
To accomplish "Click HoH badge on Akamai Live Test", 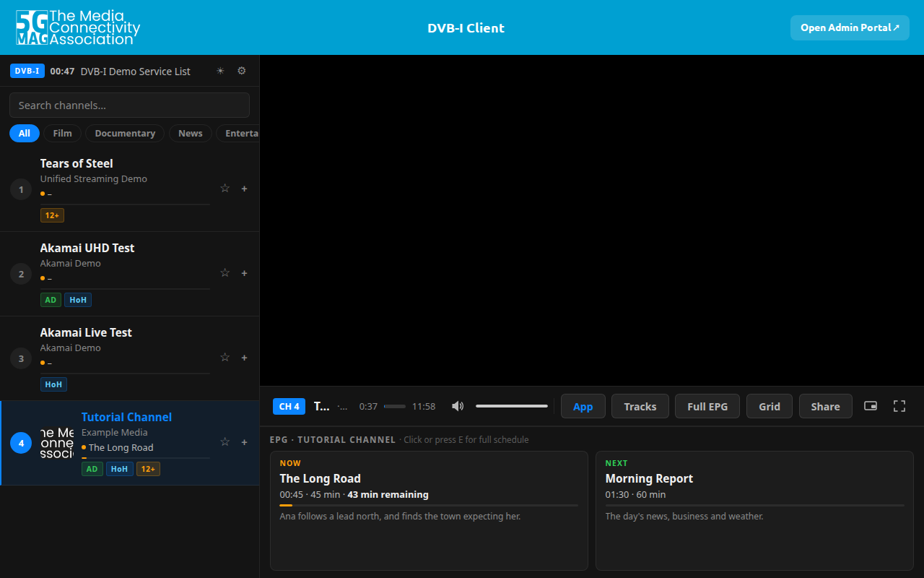I will (53, 384).
